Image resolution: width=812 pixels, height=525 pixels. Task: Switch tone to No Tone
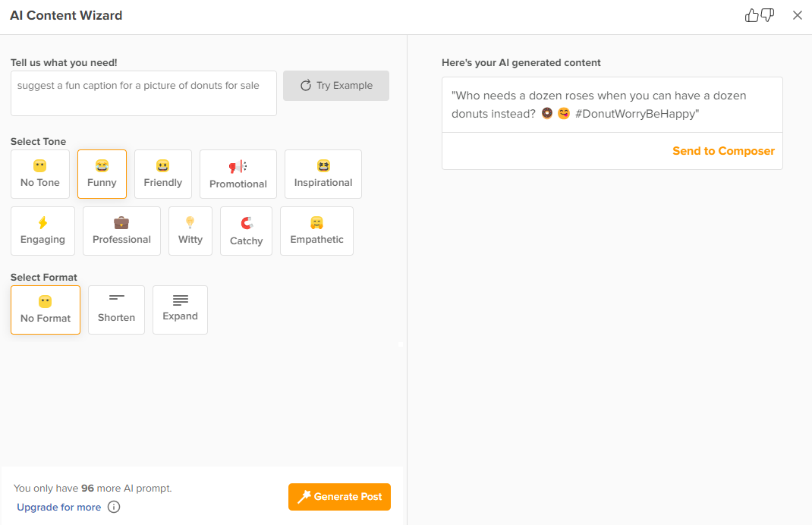click(x=40, y=174)
